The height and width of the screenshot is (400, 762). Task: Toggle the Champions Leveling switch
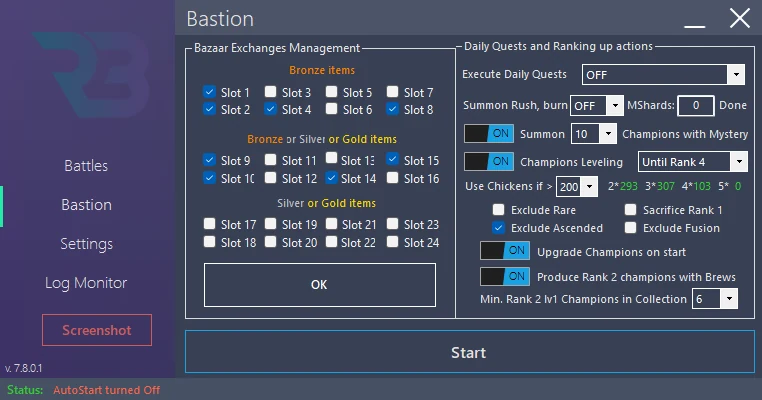[489, 161]
